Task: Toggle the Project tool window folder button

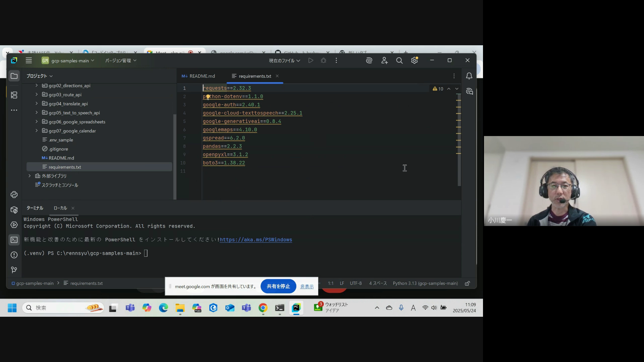Action: [14, 76]
